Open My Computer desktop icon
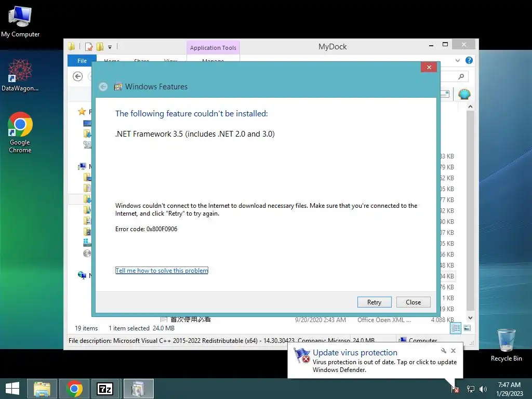 (20, 21)
